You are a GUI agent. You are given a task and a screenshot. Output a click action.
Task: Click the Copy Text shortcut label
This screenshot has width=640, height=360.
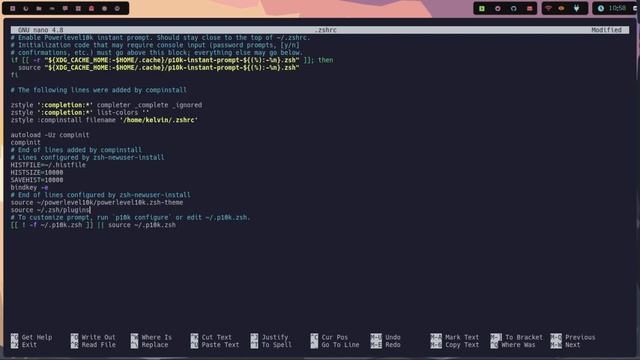click(462, 345)
